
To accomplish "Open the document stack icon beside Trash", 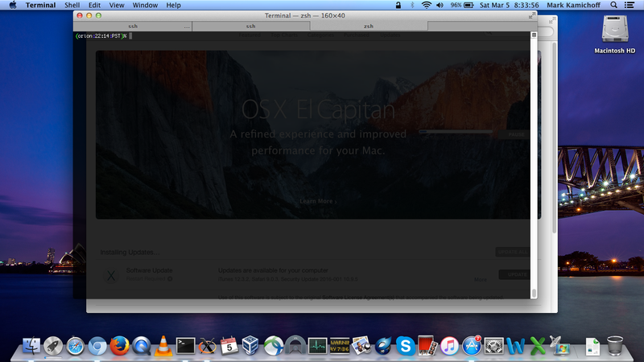I will point(592,347).
